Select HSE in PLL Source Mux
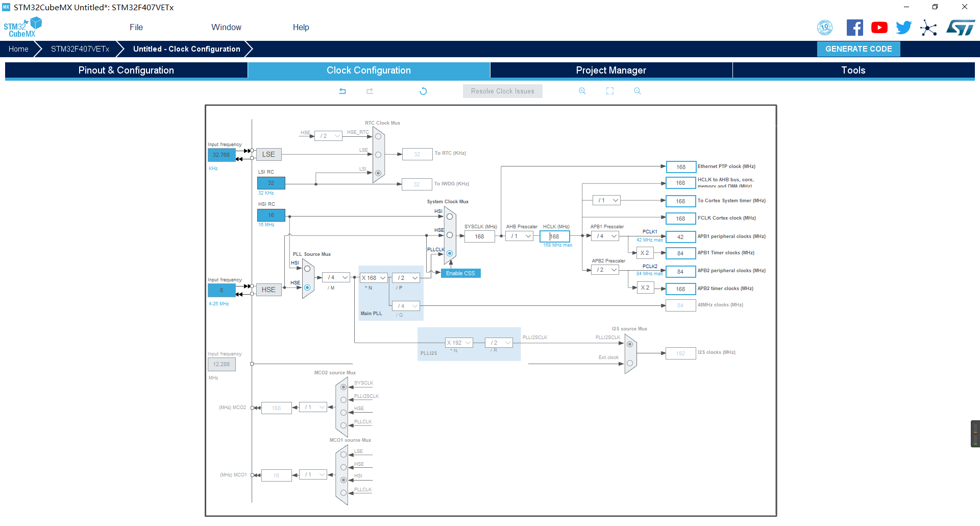This screenshot has width=980, height=526. coord(307,288)
